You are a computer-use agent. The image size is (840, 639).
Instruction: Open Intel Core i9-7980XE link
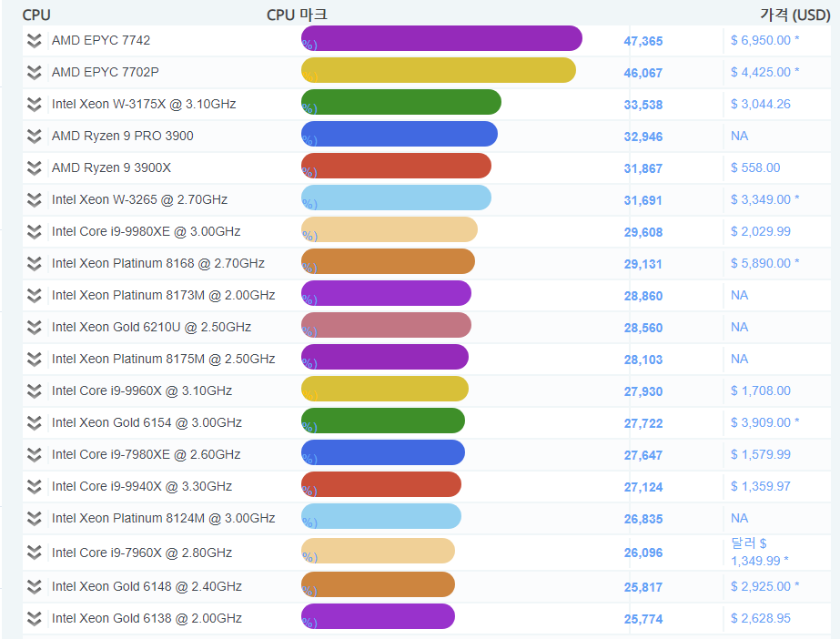click(146, 454)
